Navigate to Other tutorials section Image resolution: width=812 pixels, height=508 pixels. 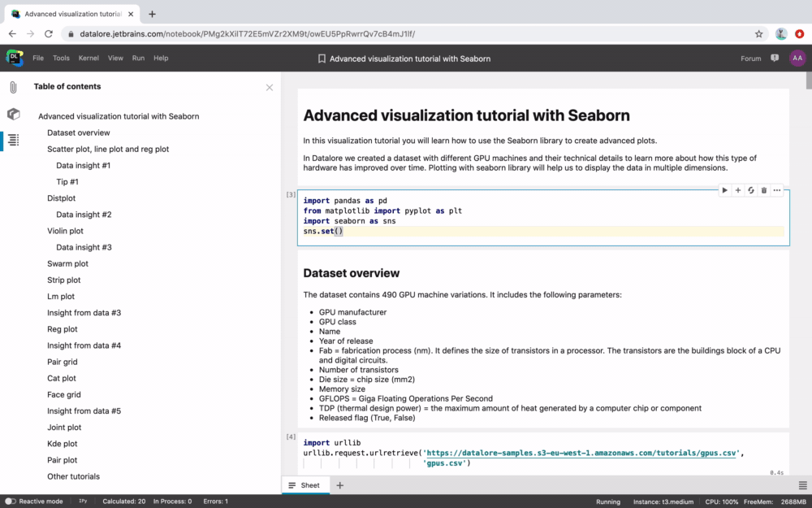73,476
